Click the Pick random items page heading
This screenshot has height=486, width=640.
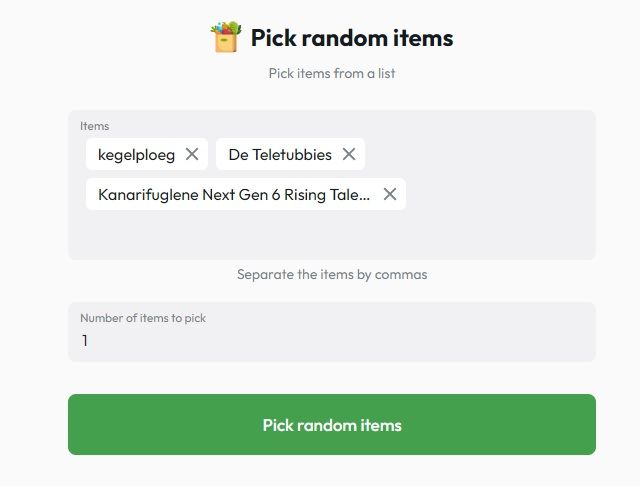(352, 38)
